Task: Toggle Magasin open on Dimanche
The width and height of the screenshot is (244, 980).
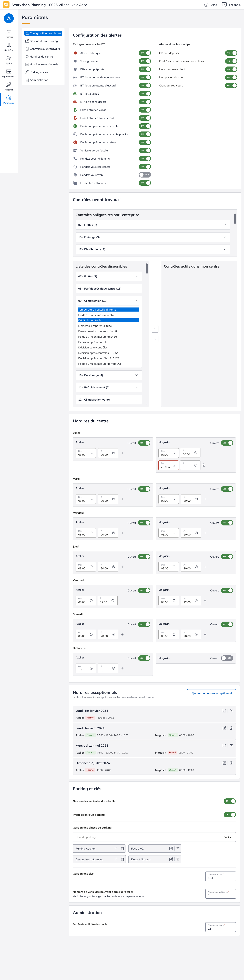Action: click(x=227, y=658)
